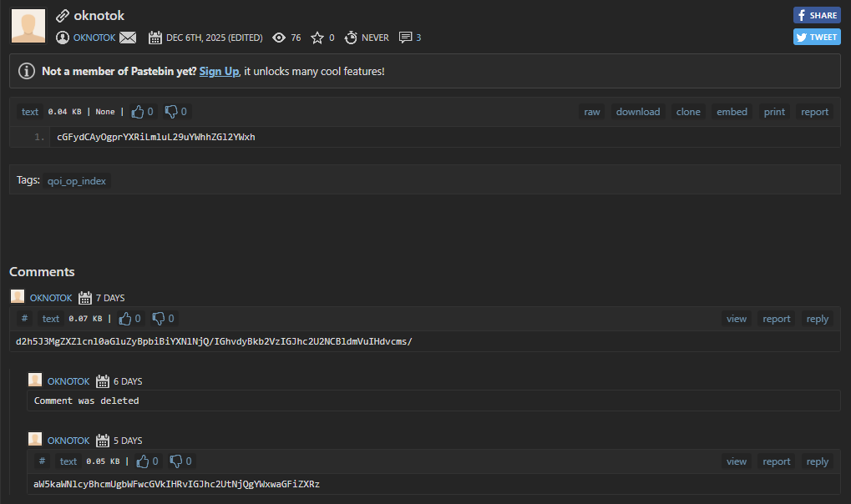Report this paste
851x504 pixels.
click(814, 112)
